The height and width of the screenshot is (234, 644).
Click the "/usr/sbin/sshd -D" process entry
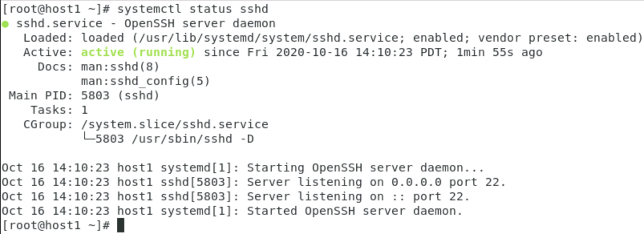(x=192, y=139)
